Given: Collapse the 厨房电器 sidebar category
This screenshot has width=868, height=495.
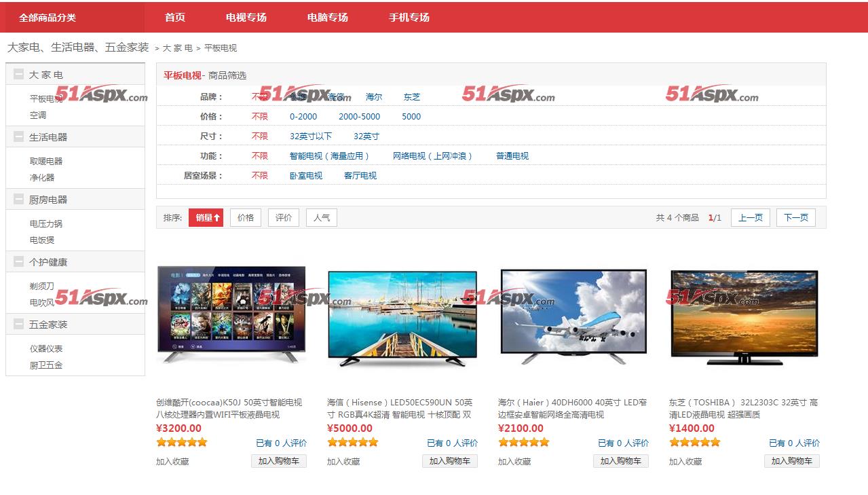Looking at the screenshot, I should pyautogui.click(x=18, y=200).
